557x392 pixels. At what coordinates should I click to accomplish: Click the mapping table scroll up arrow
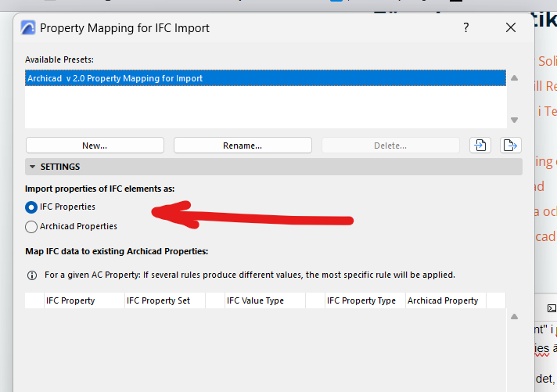click(514, 317)
